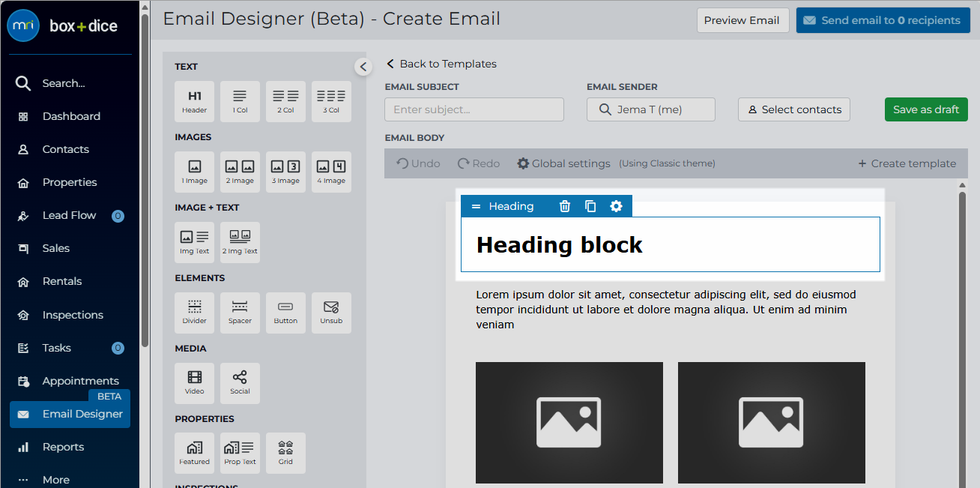Insert an Unsub element
Image resolution: width=980 pixels, height=488 pixels.
tap(331, 313)
